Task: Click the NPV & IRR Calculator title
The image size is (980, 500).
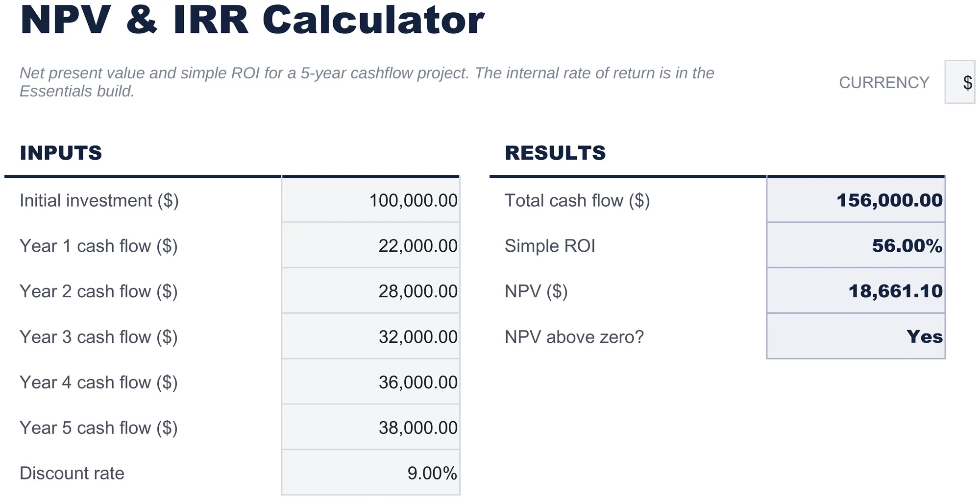Action: [252, 20]
